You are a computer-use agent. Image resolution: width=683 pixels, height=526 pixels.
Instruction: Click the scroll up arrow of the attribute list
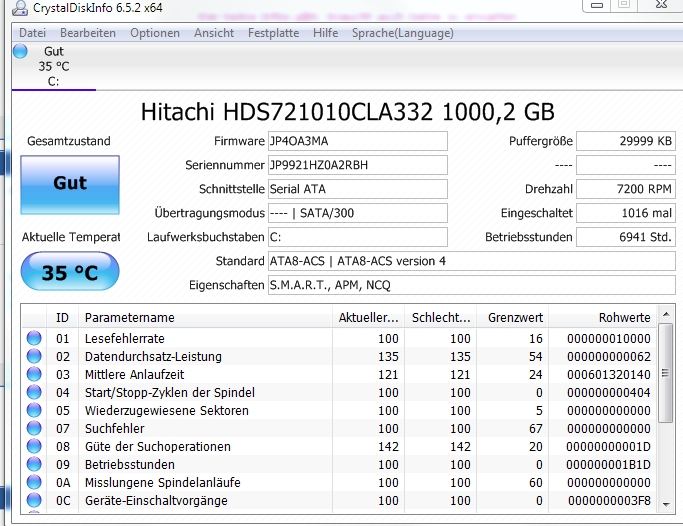(666, 314)
